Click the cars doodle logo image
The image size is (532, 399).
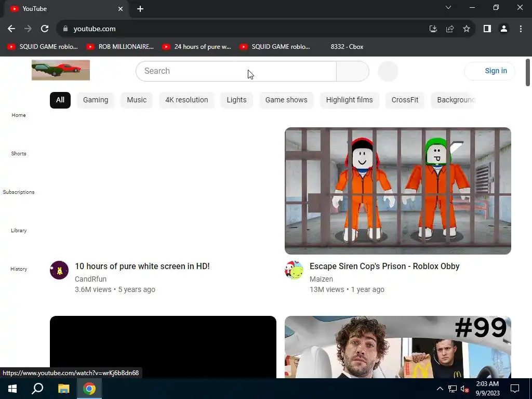61,70
